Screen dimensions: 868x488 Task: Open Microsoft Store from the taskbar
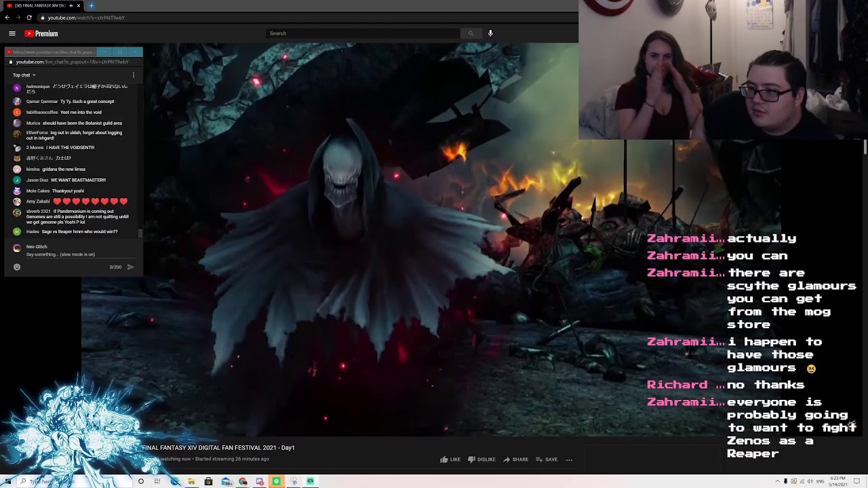208,481
